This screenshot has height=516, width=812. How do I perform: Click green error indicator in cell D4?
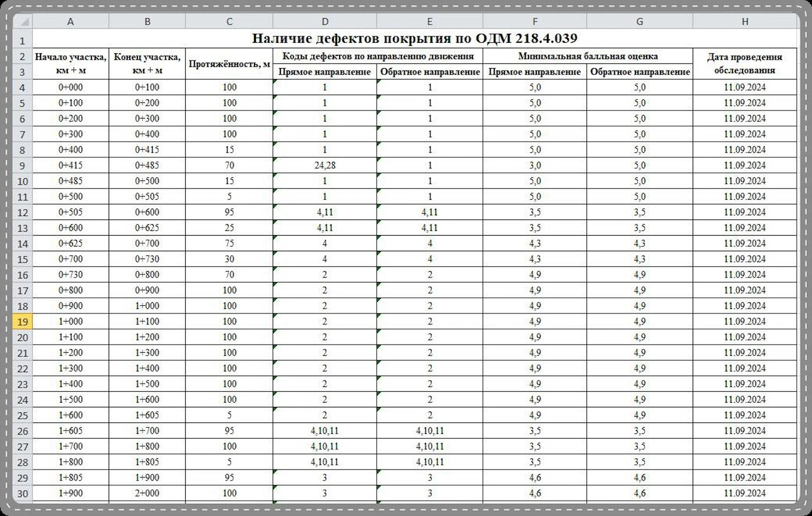tap(275, 82)
